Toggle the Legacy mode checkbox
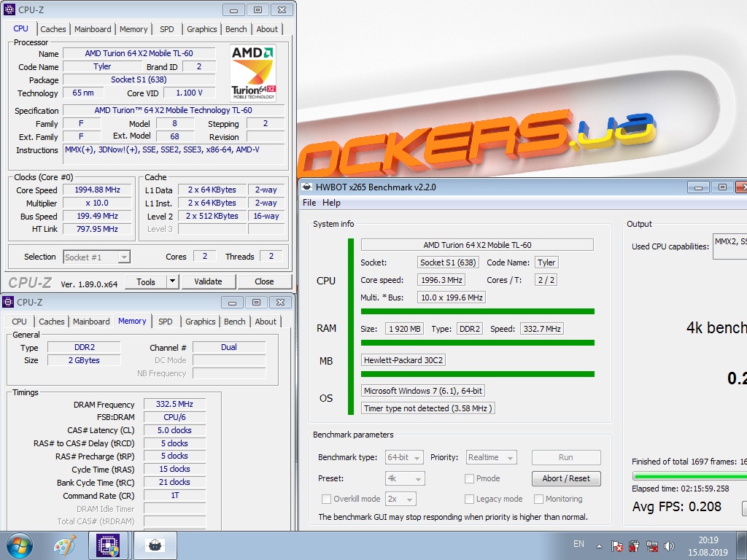 pos(469,499)
